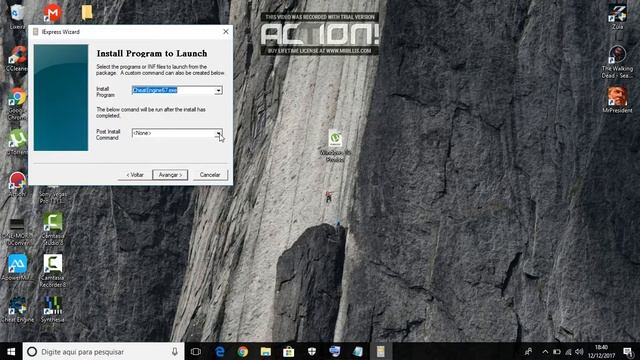This screenshot has height=360, width=640.
Task: Open Sony Vegas Pro desktop shortcut
Action: [53, 195]
